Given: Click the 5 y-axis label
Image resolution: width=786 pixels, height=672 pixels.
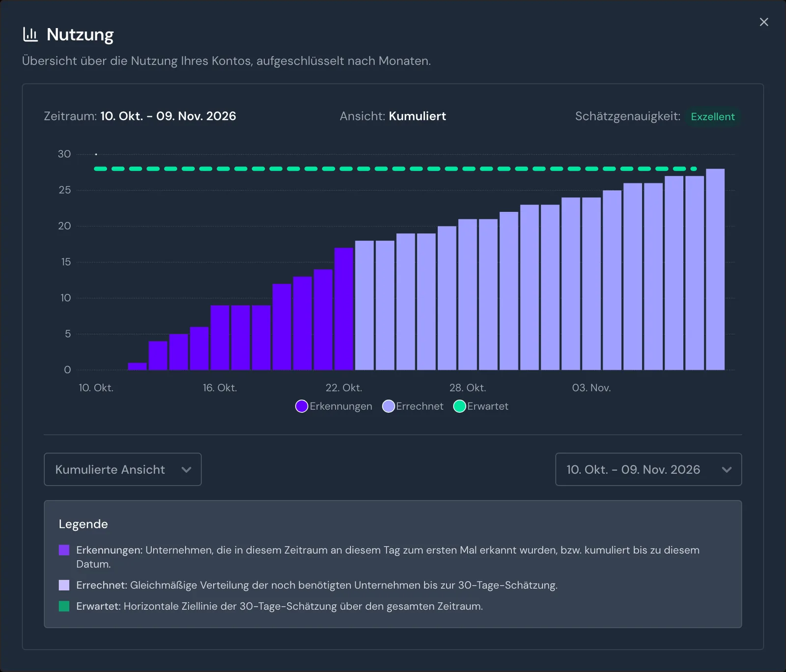Looking at the screenshot, I should (x=68, y=334).
